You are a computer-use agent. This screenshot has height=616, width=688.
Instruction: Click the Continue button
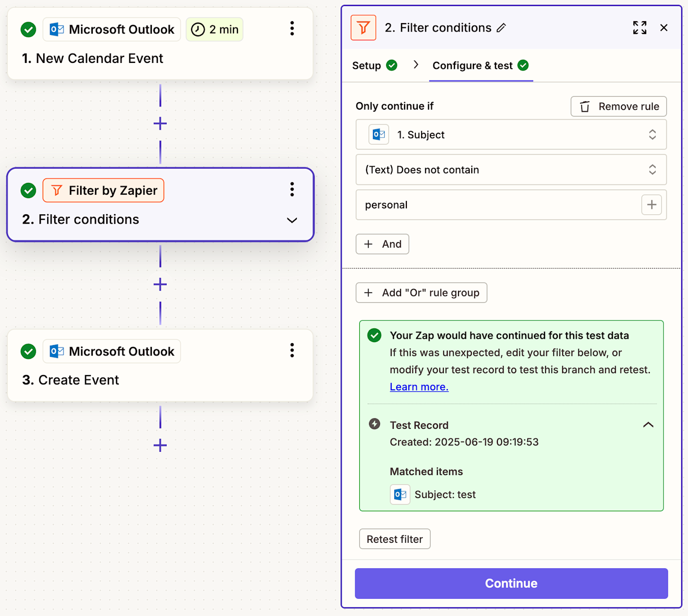[511, 583]
